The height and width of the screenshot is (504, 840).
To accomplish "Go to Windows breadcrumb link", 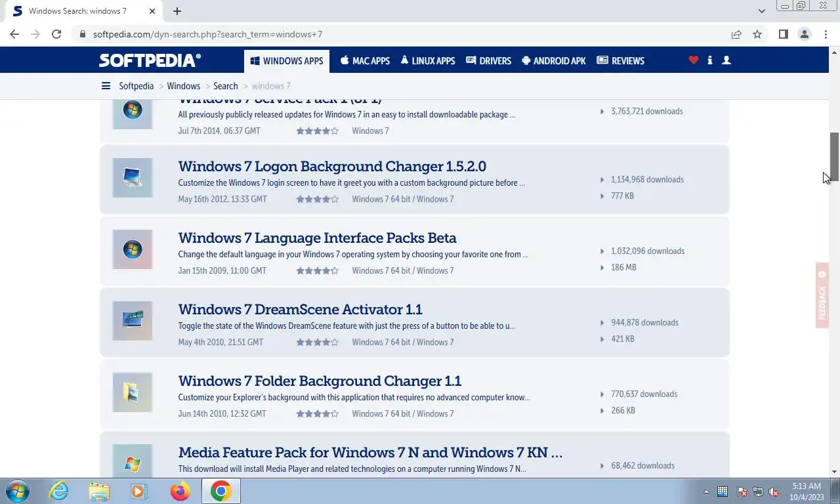I will pyautogui.click(x=183, y=86).
